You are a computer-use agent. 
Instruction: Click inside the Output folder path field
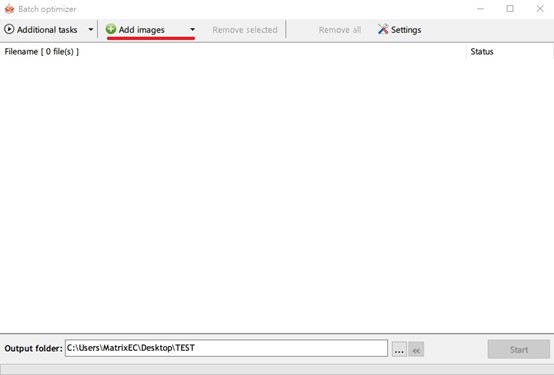pos(226,348)
